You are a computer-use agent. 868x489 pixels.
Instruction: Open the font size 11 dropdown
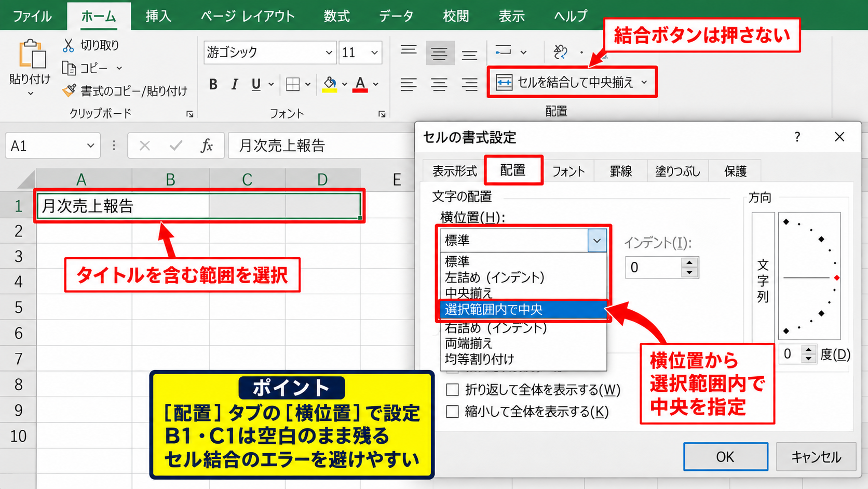[374, 52]
